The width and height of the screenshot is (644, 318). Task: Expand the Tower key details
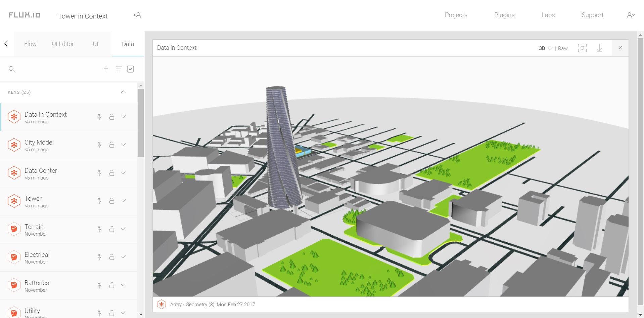(x=123, y=201)
